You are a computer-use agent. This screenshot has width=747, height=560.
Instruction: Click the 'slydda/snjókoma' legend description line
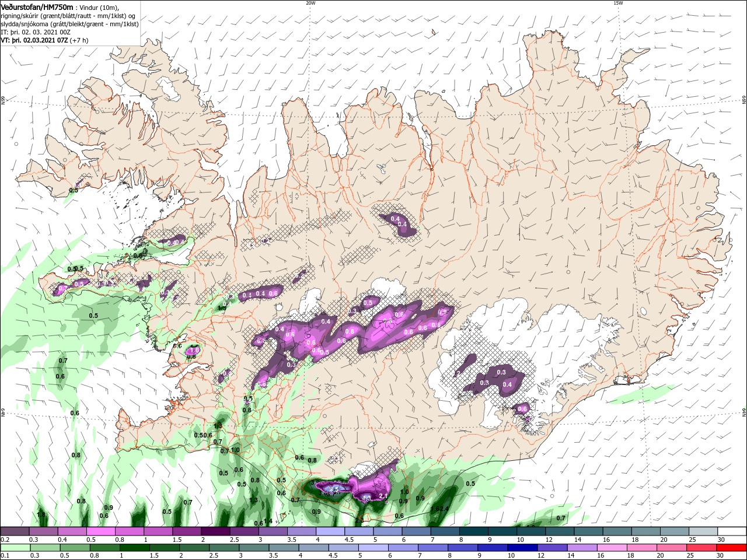click(x=69, y=24)
